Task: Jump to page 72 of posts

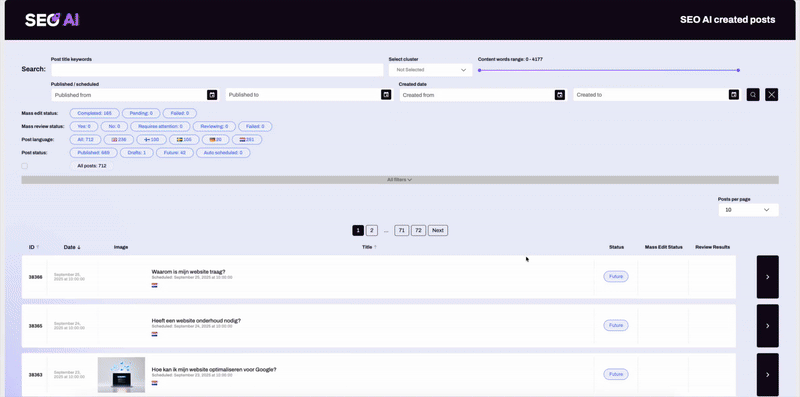Action: [x=418, y=231]
